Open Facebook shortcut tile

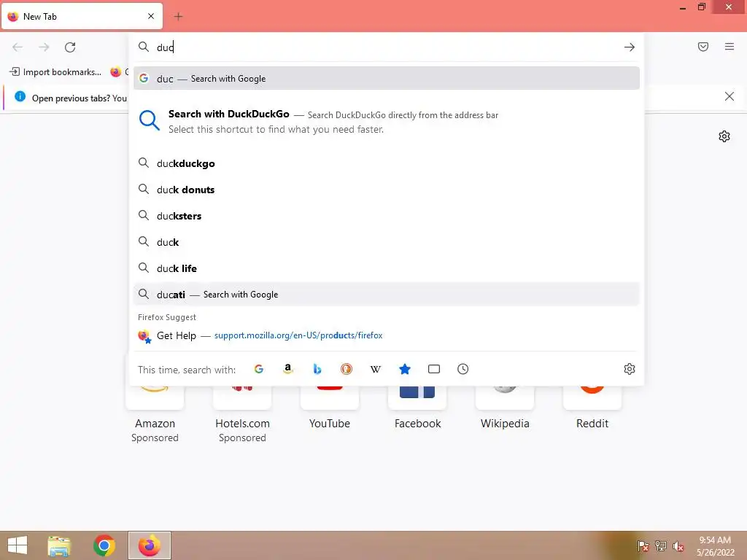[x=417, y=410]
